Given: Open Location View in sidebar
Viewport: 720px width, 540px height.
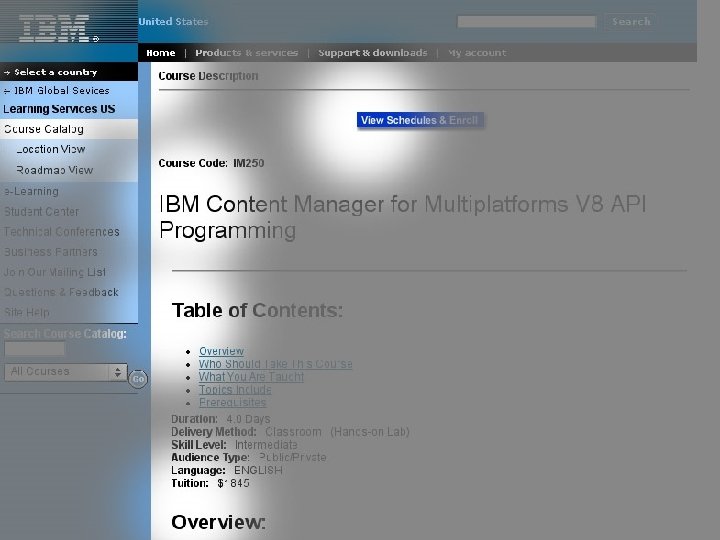Looking at the screenshot, I should point(51,149).
